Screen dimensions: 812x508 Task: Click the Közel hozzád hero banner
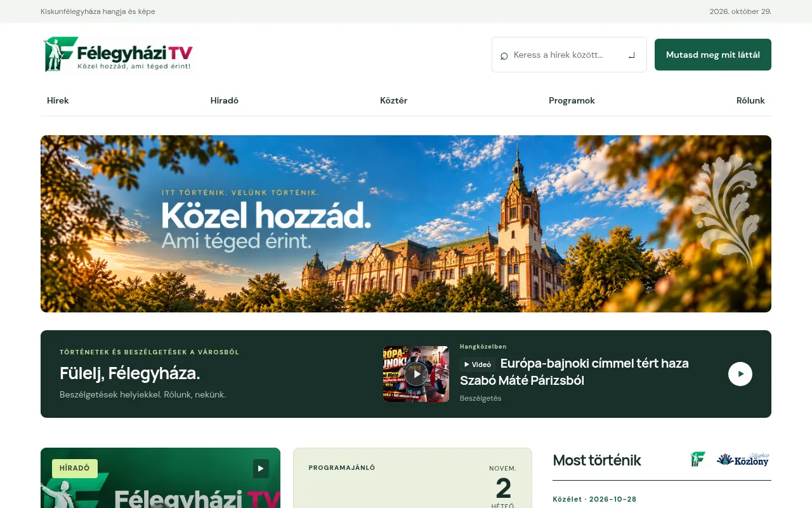click(x=406, y=224)
